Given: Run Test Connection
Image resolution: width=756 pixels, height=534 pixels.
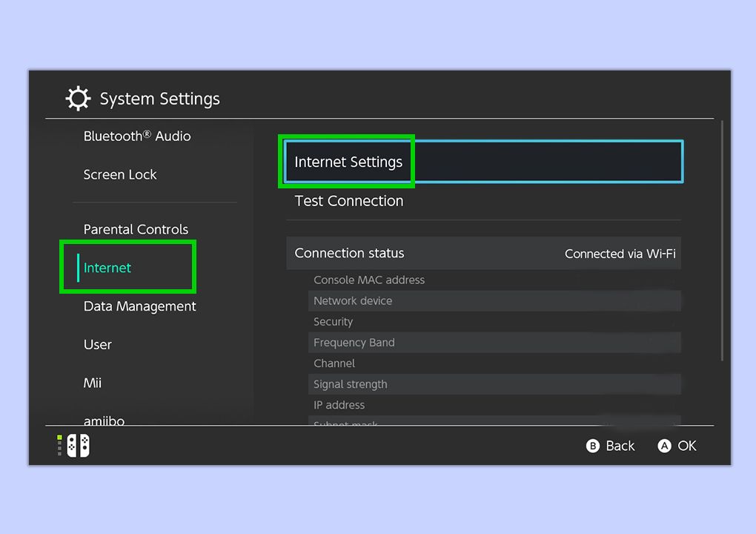Looking at the screenshot, I should [348, 200].
